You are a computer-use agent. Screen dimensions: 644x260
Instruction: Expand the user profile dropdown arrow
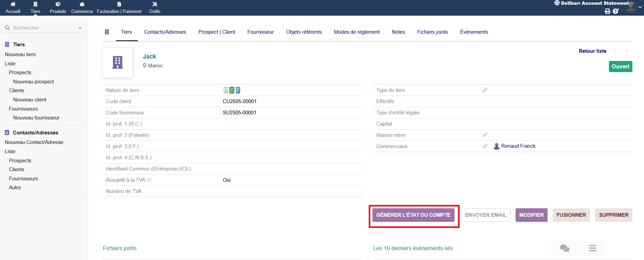click(x=640, y=7)
